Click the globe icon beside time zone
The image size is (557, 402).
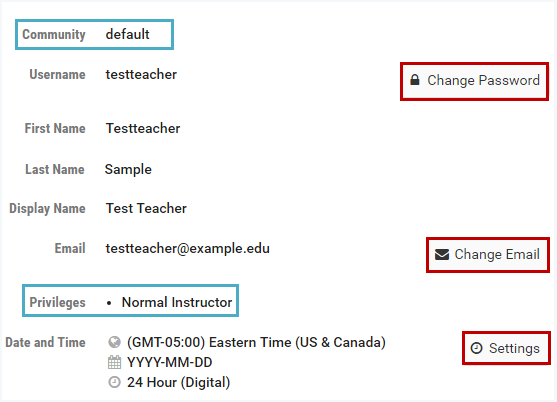click(114, 342)
